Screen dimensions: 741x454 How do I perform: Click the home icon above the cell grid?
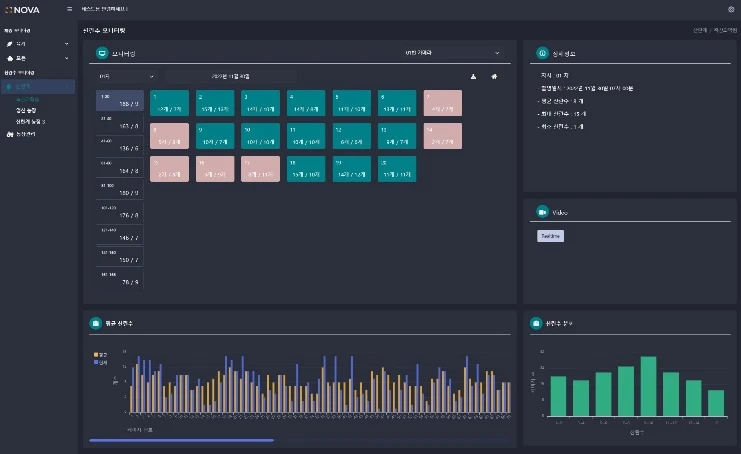494,77
